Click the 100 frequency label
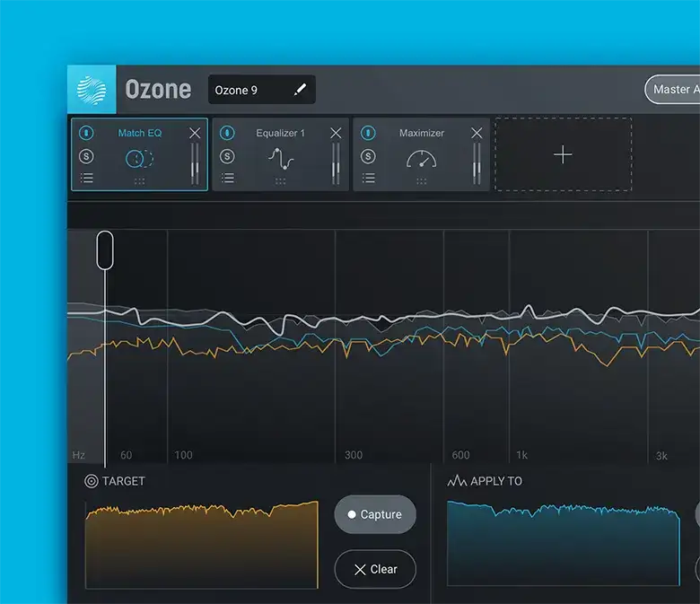Screen dimensions: 700x604 click(x=183, y=455)
